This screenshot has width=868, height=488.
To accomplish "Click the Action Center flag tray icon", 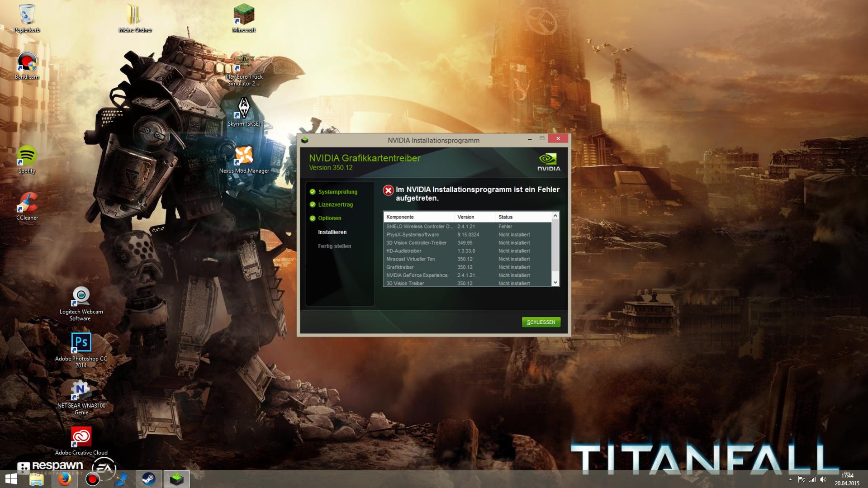I will pyautogui.click(x=802, y=479).
